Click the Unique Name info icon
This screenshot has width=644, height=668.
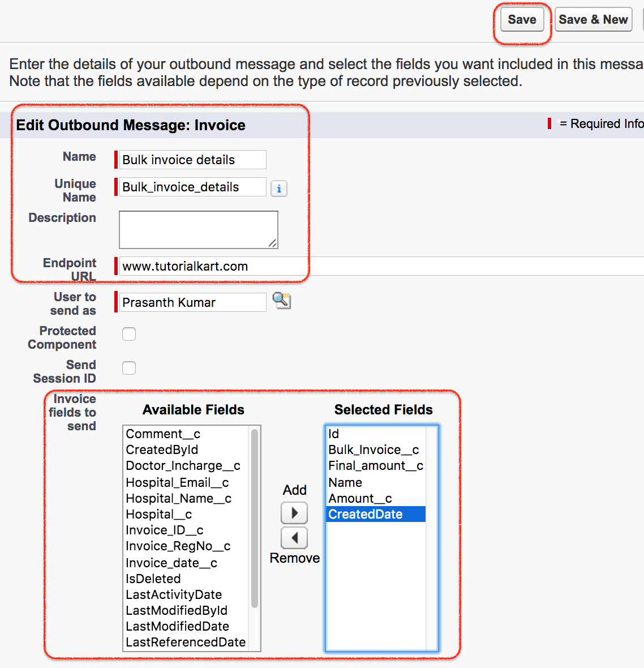click(279, 189)
